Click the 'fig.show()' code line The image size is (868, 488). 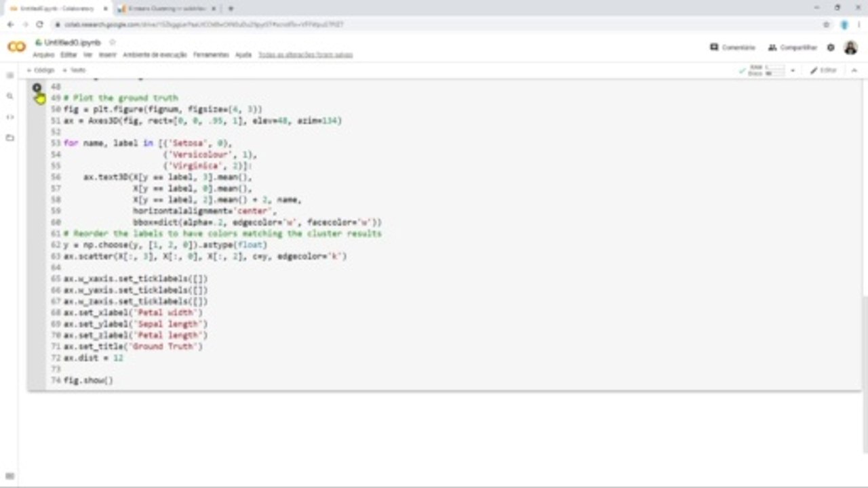pyautogui.click(x=89, y=380)
